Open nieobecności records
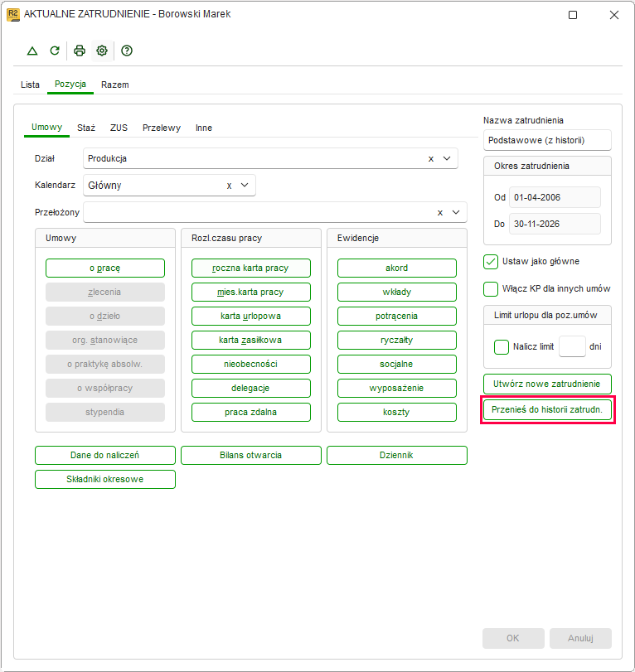635x672 pixels. (x=251, y=365)
